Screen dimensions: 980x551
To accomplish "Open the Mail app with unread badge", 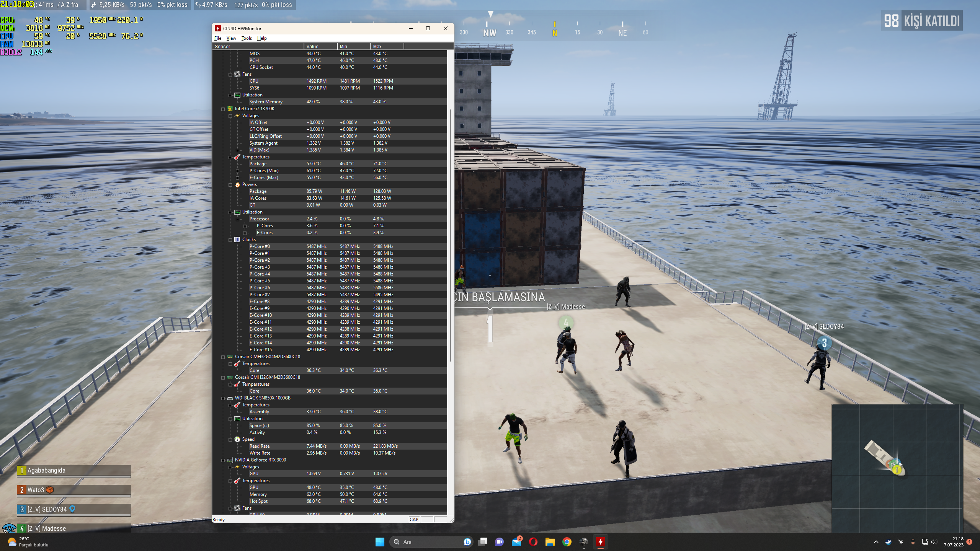I will (516, 542).
